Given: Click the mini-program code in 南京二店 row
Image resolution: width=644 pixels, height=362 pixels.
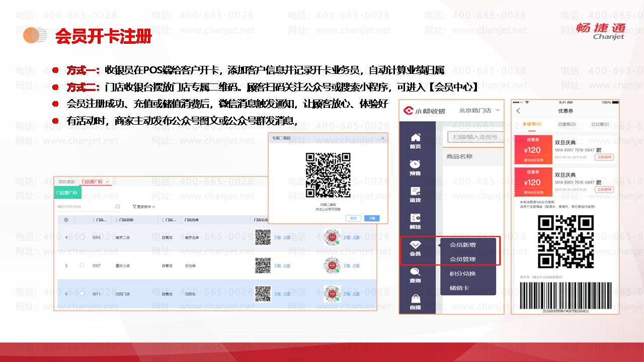Looking at the screenshot, I should [332, 237].
